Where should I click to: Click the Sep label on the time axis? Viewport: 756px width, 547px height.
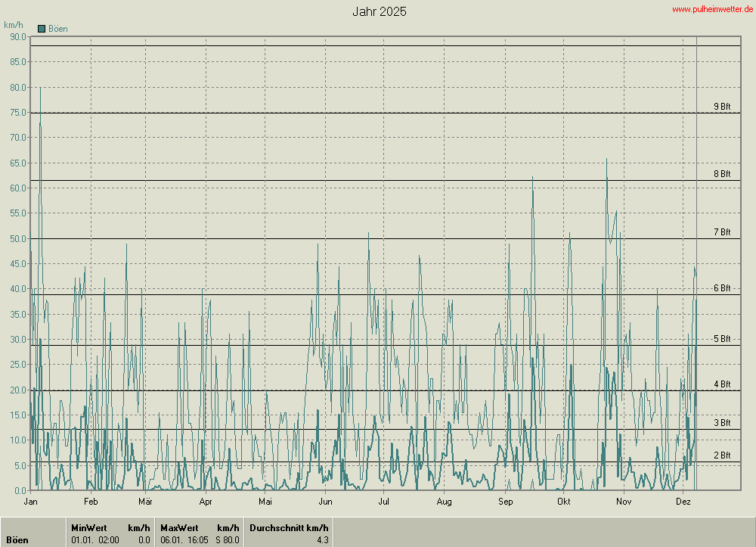pos(505,502)
